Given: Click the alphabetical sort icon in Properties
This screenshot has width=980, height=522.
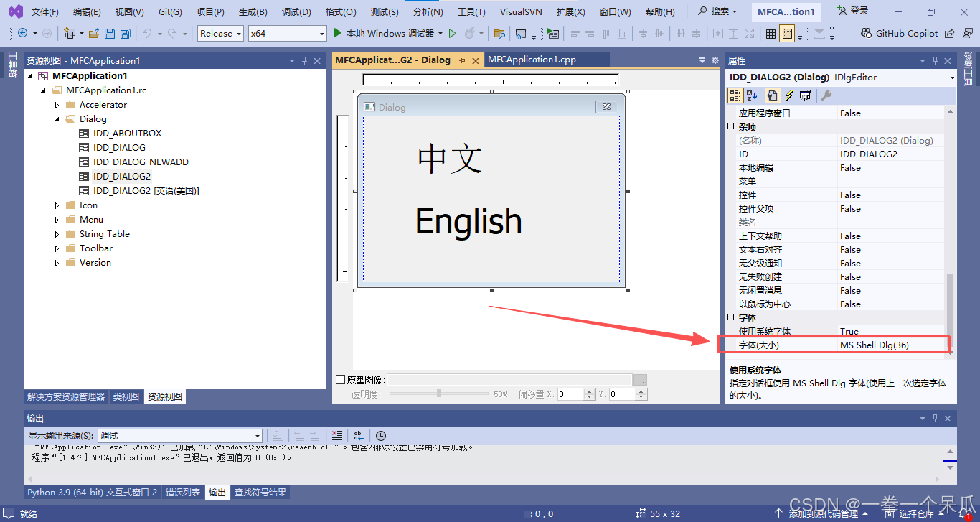Looking at the screenshot, I should click(752, 95).
